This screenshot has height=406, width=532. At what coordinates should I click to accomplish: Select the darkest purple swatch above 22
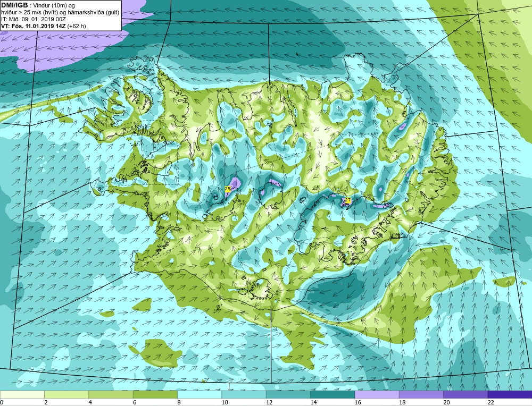pos(510,394)
